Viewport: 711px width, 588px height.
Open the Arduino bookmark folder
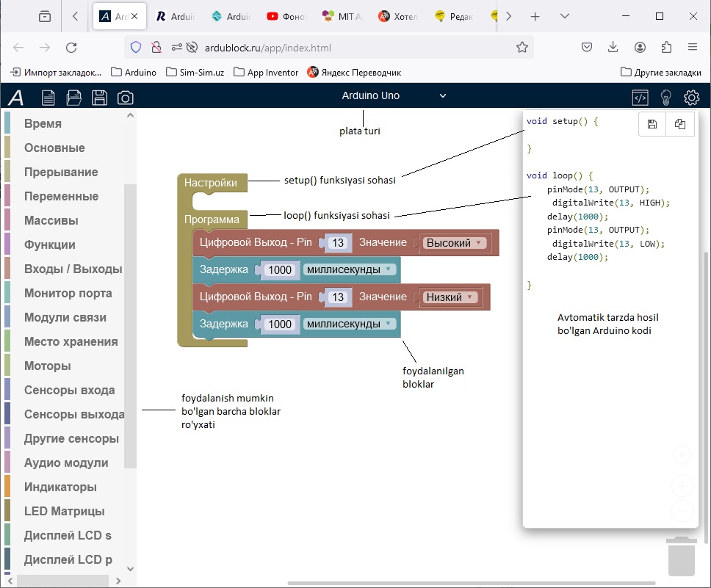[133, 72]
